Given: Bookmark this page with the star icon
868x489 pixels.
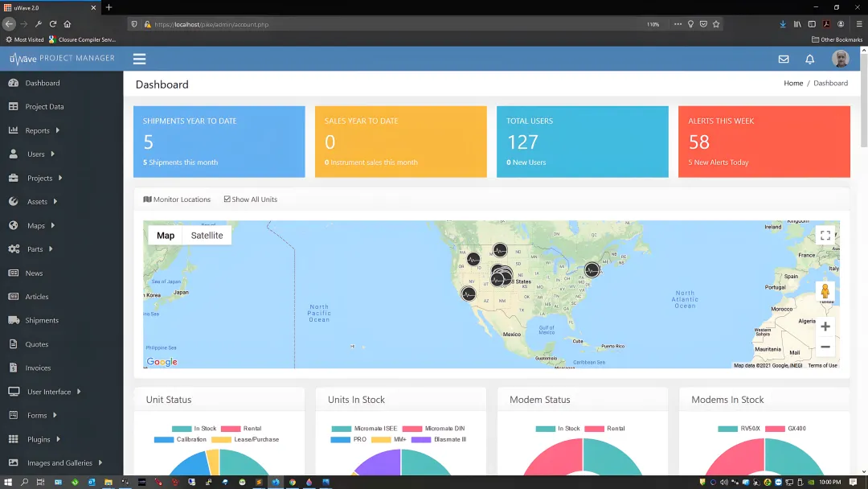Looking at the screenshot, I should pos(716,24).
